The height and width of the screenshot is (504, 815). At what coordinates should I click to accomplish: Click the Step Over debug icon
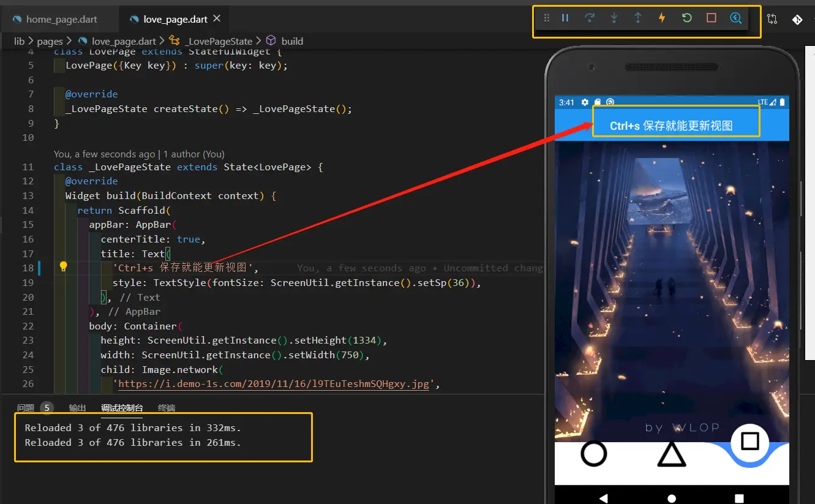[590, 18]
